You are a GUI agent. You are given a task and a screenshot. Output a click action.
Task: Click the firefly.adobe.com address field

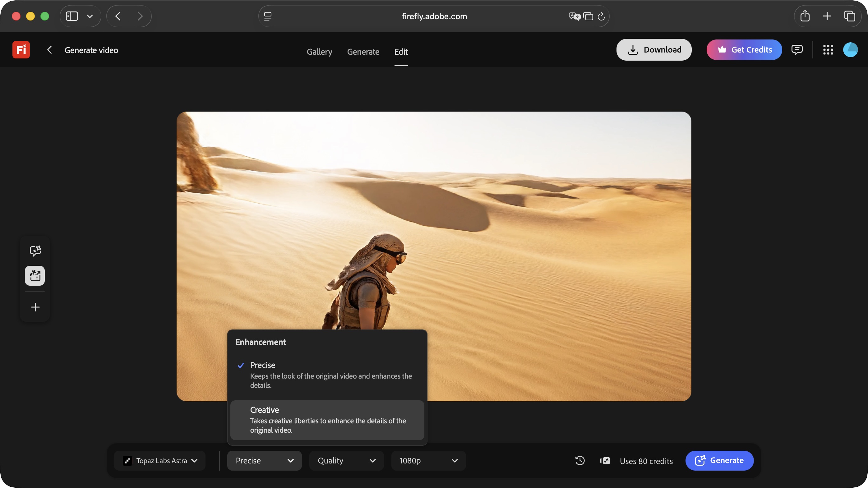tap(434, 16)
